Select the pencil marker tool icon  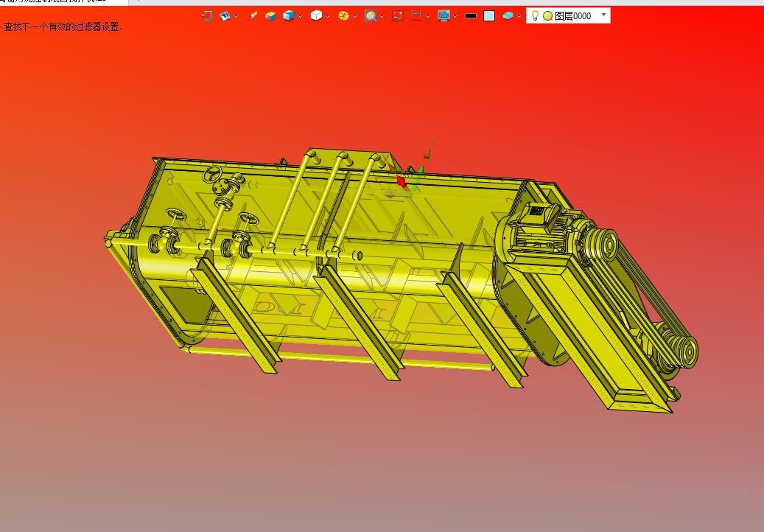[253, 16]
